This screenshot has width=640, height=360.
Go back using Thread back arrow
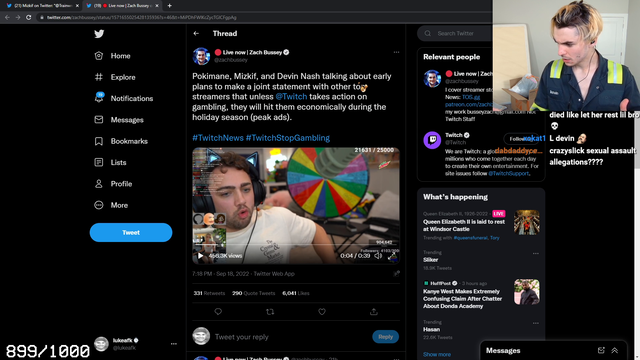click(x=196, y=33)
